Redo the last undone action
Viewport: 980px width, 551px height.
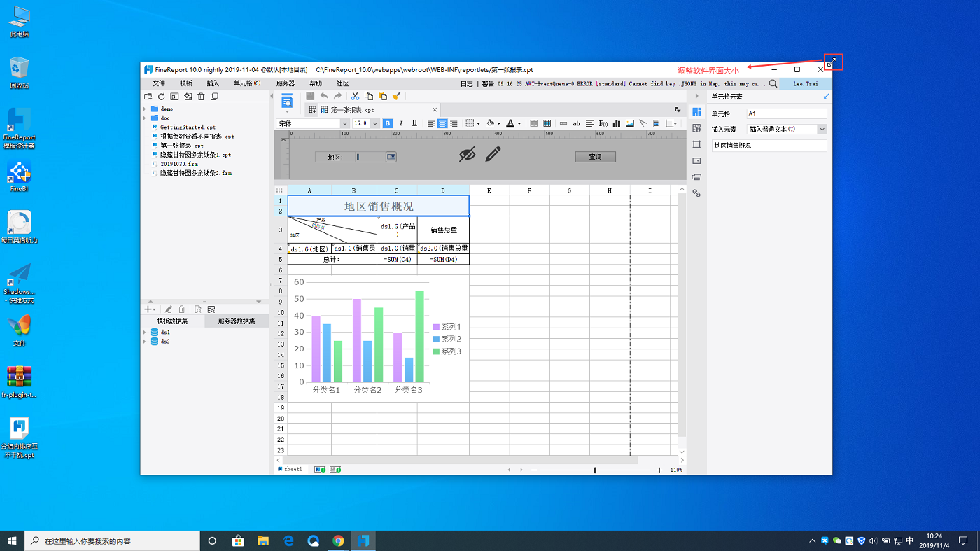tap(337, 96)
